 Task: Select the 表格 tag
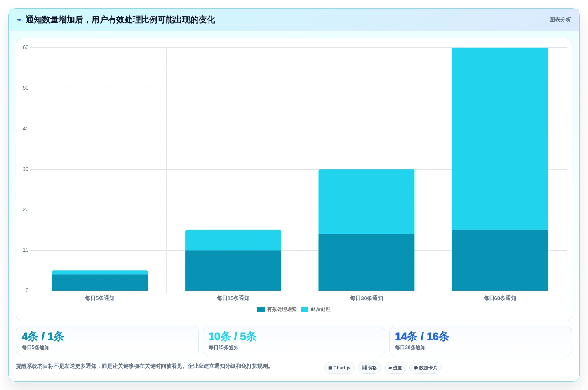(x=369, y=368)
